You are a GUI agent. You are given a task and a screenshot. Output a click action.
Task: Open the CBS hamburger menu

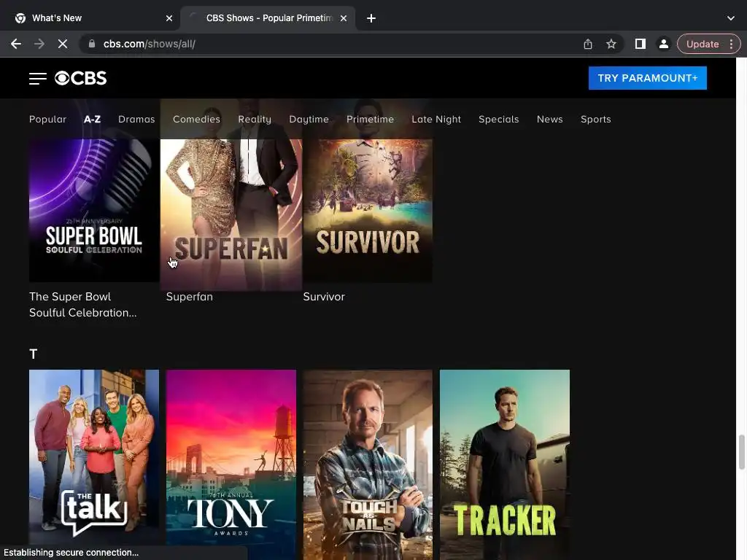(38, 78)
